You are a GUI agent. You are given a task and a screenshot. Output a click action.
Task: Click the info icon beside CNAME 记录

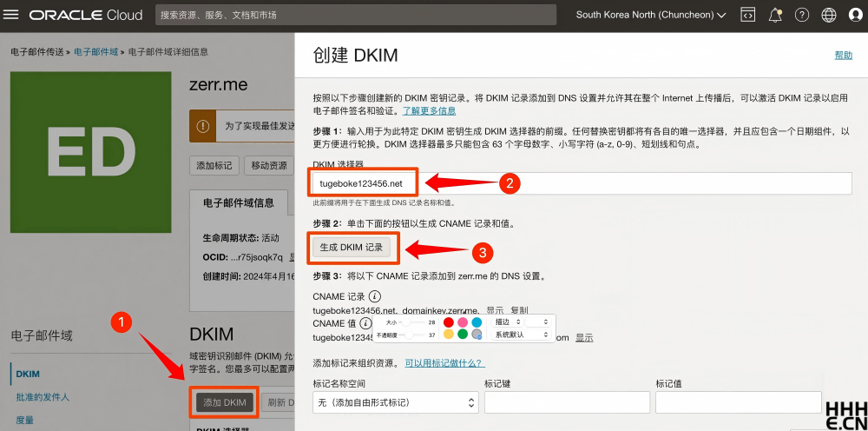[x=375, y=295]
